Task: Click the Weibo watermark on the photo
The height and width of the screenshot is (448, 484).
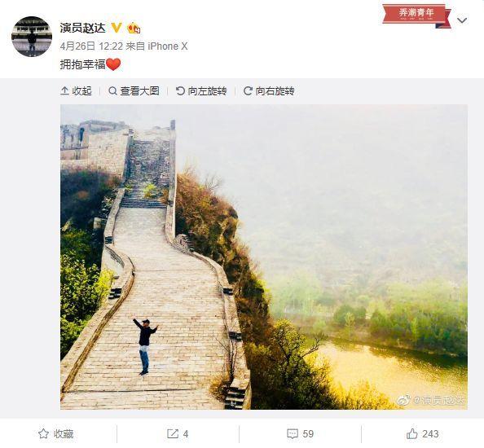Action: tap(431, 400)
